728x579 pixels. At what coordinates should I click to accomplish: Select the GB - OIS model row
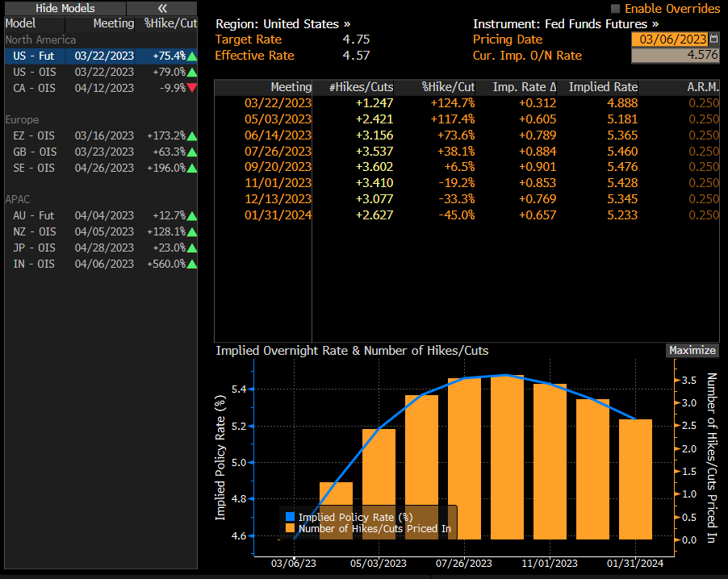[35, 152]
